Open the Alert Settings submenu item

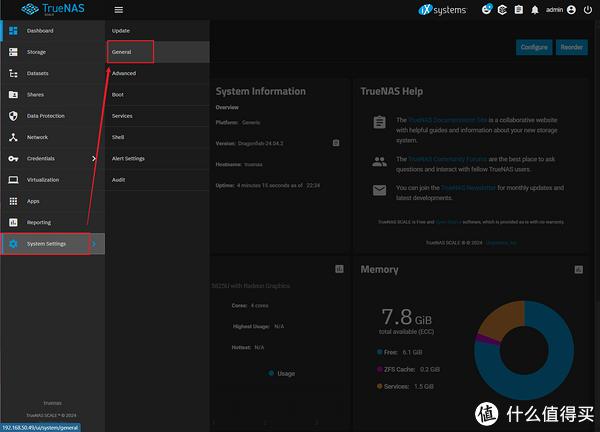click(157, 158)
